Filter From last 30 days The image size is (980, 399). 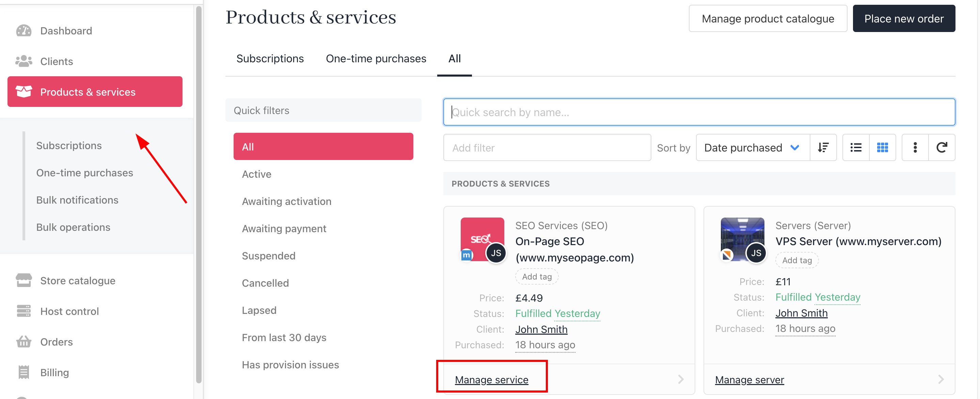click(x=284, y=337)
